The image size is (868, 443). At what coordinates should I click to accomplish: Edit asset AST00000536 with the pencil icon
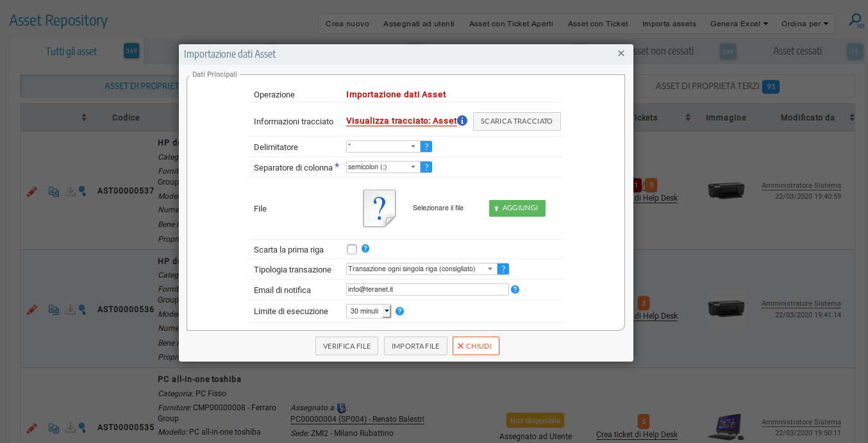32,310
